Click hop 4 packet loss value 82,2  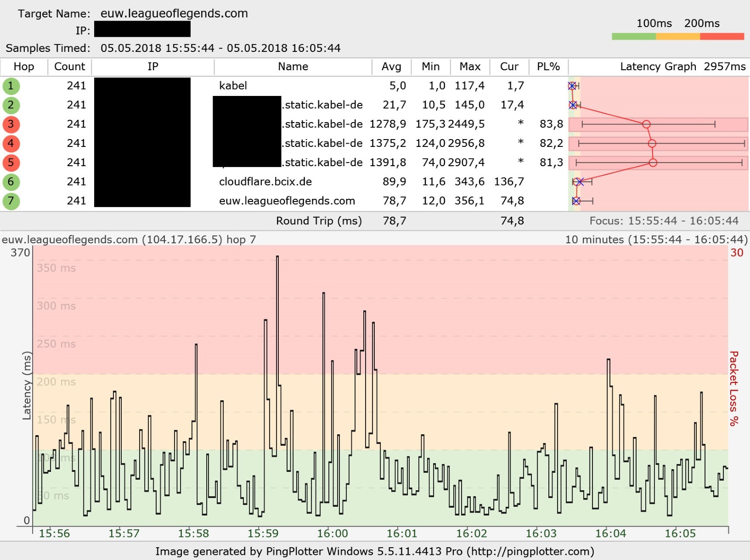tap(551, 144)
